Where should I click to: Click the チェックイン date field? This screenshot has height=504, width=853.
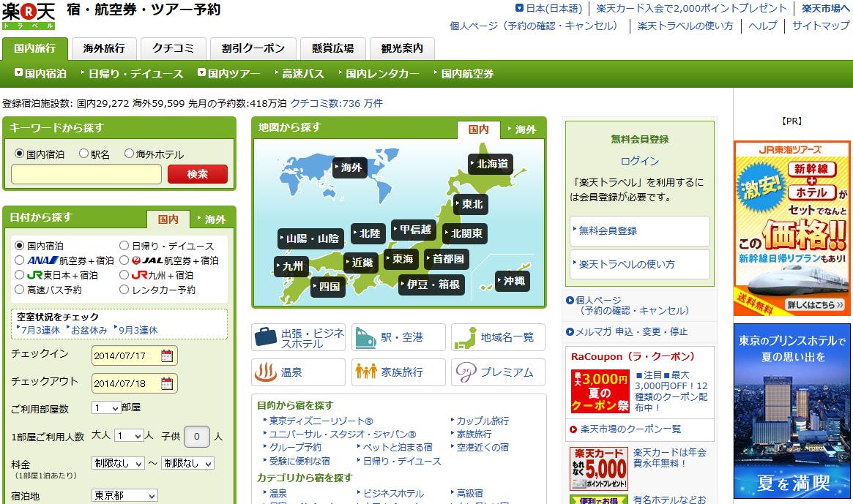coord(135,356)
